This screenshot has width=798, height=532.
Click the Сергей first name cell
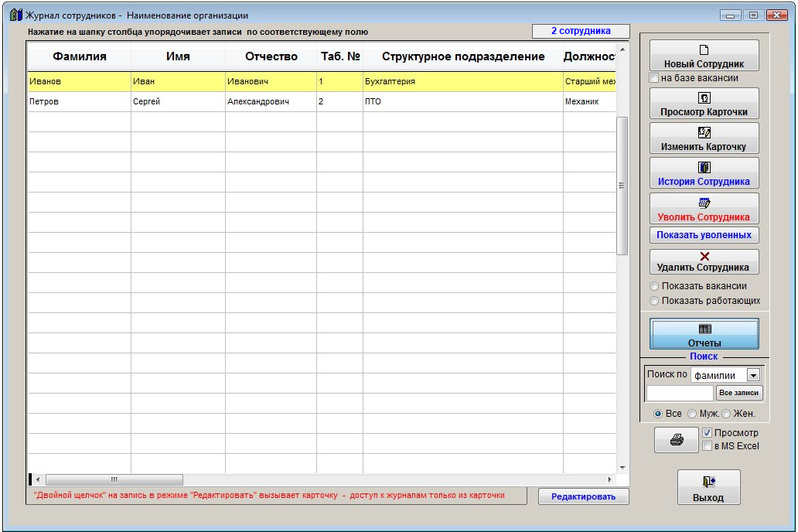coord(178,101)
